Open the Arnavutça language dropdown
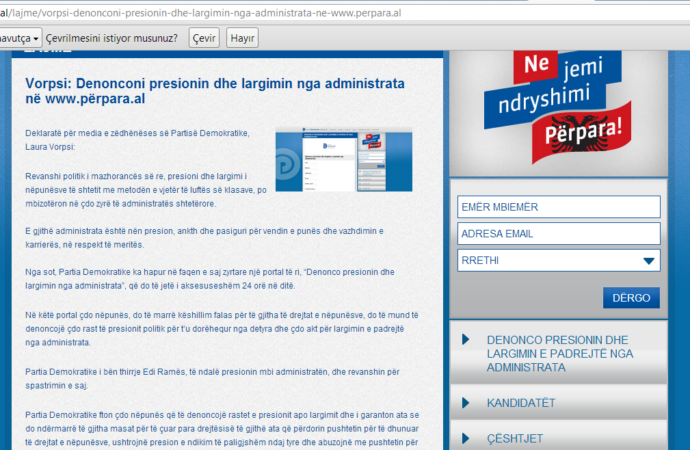The height and width of the screenshot is (450, 690). tap(20, 38)
